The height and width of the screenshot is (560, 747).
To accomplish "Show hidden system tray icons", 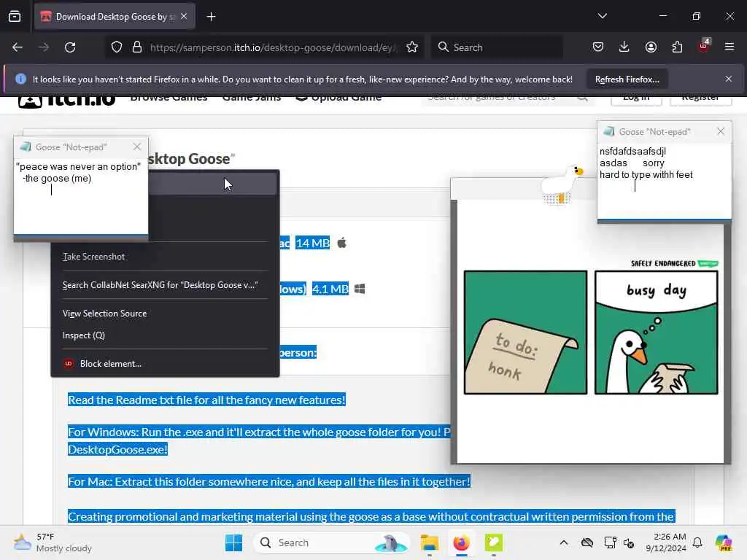I will point(564,542).
